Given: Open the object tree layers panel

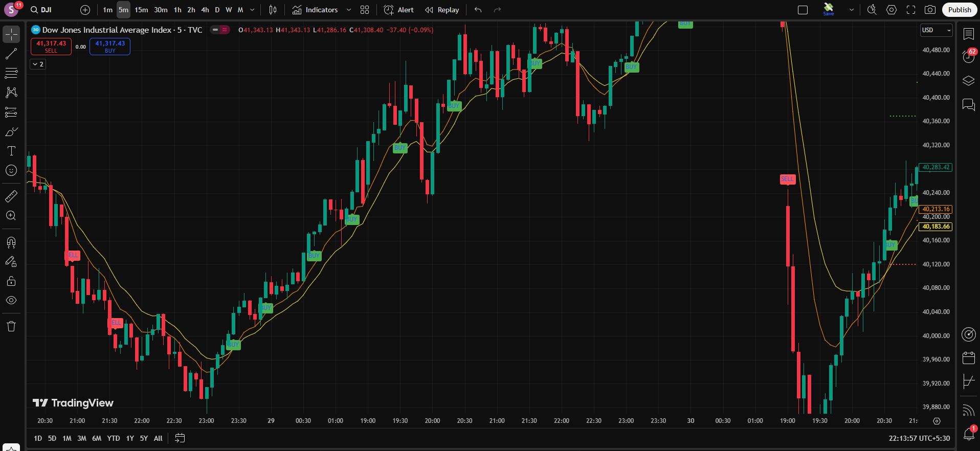Looking at the screenshot, I should (x=969, y=81).
